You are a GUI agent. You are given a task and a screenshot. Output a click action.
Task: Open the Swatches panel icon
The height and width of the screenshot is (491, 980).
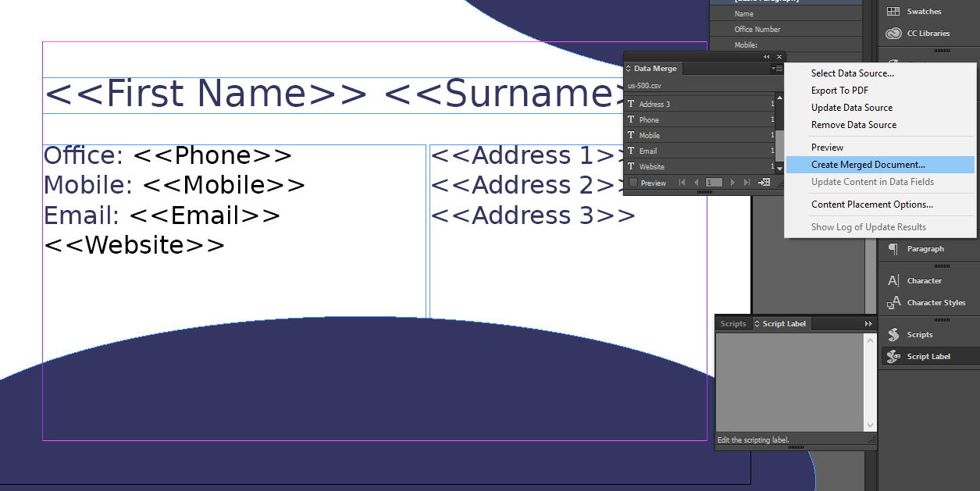click(x=894, y=12)
